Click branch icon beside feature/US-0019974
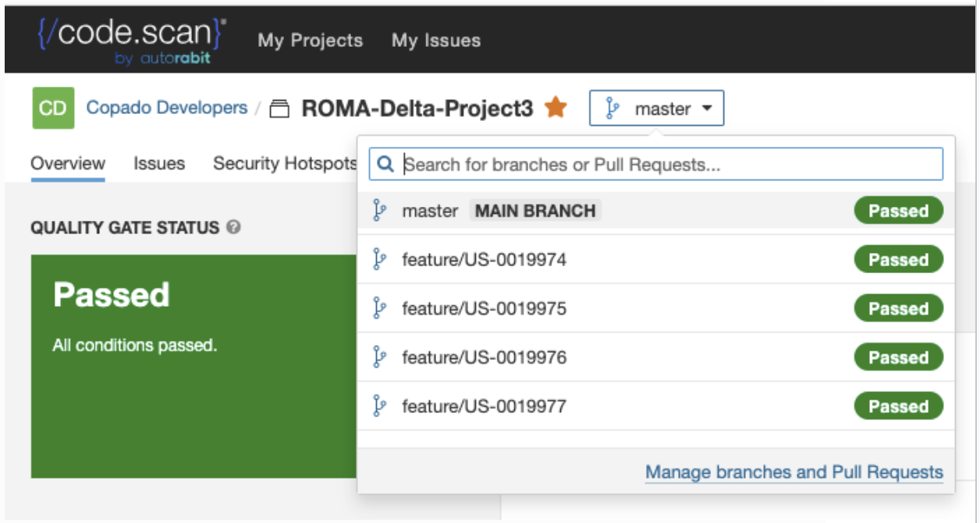Viewport: 980px width, 523px height. pos(380,259)
